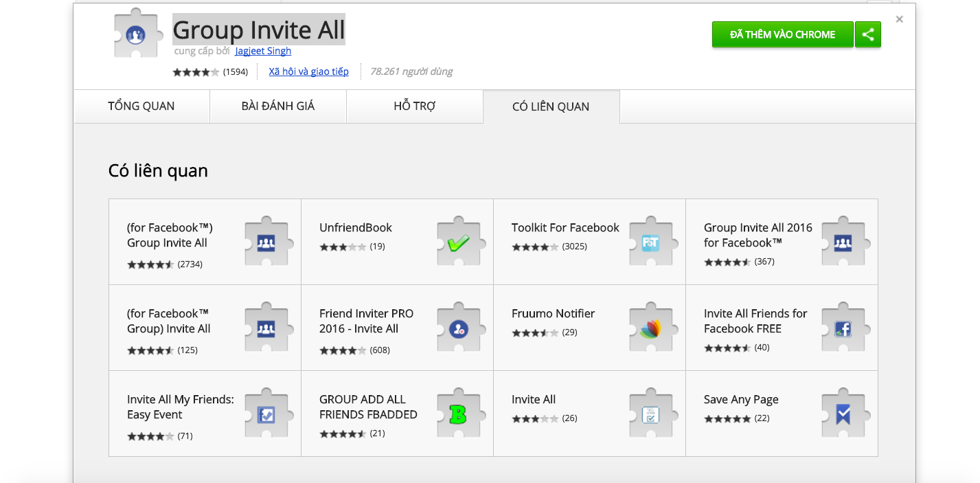Click the header star rating with (1594)
The height and width of the screenshot is (483, 980).
pos(210,71)
